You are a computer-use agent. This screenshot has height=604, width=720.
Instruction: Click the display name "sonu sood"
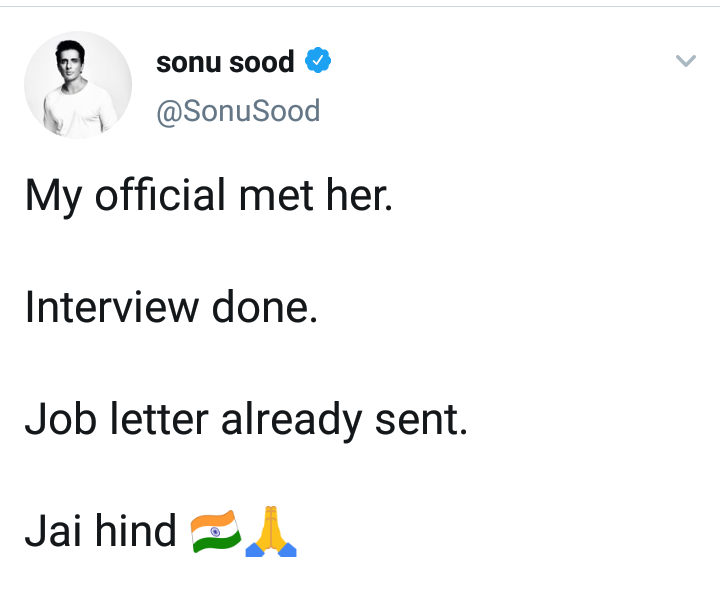(x=225, y=63)
